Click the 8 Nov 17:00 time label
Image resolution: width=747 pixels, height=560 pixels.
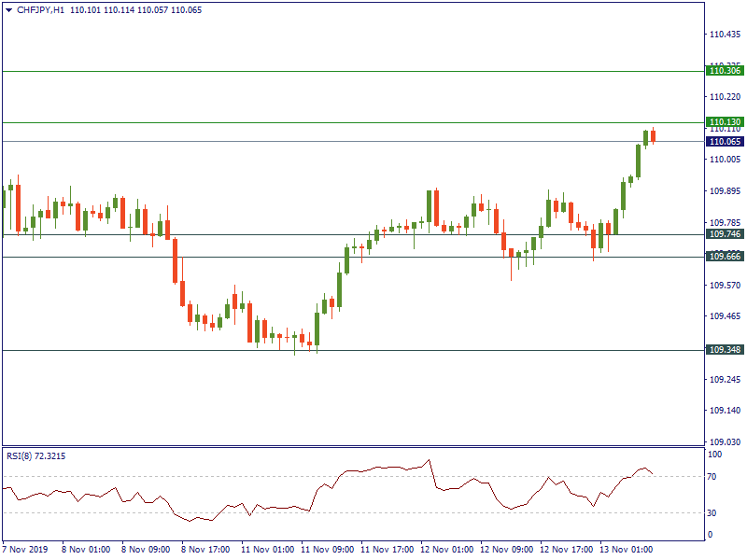[x=205, y=550]
